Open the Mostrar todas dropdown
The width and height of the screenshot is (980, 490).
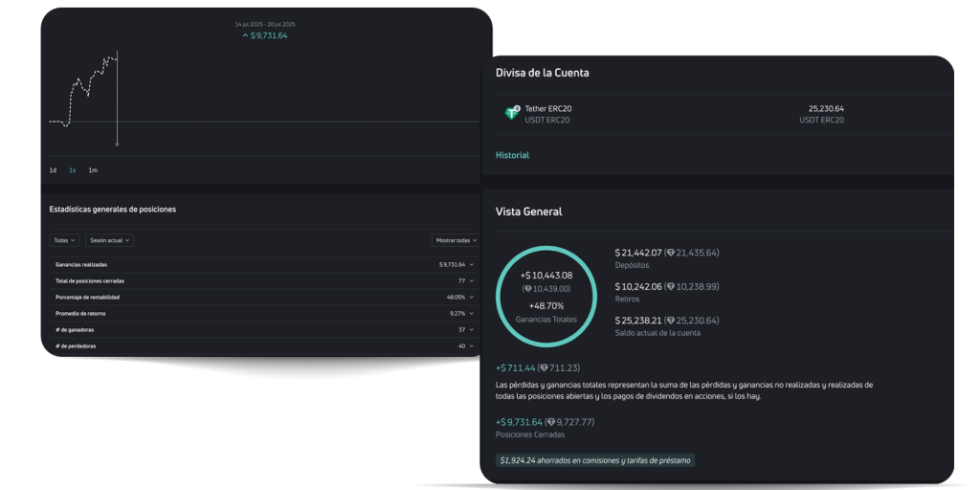[x=454, y=240]
